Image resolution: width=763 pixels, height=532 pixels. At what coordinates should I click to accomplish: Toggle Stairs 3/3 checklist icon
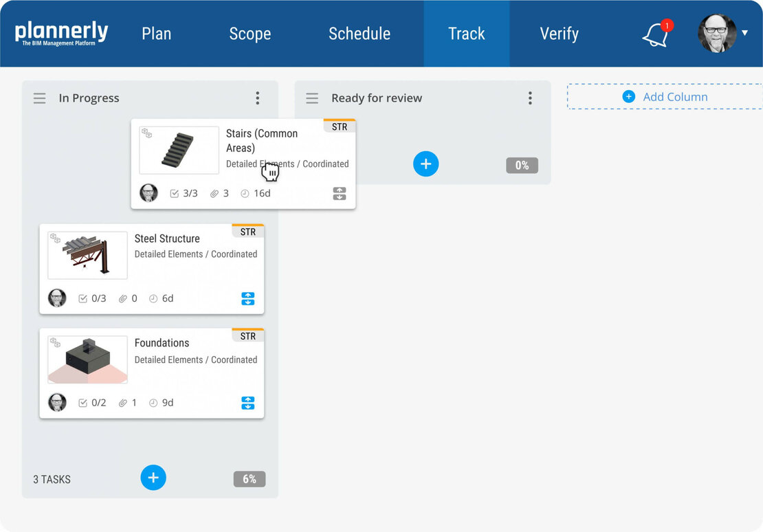[x=174, y=194]
